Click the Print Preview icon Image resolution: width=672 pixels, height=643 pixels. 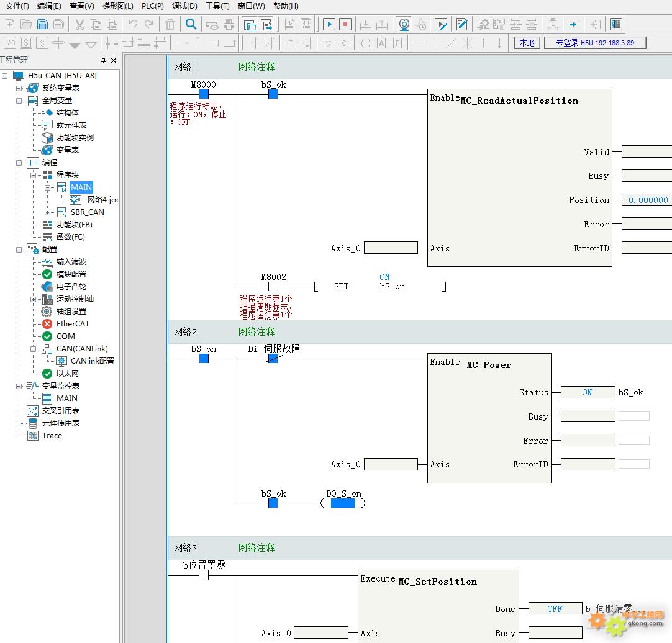click(x=212, y=24)
